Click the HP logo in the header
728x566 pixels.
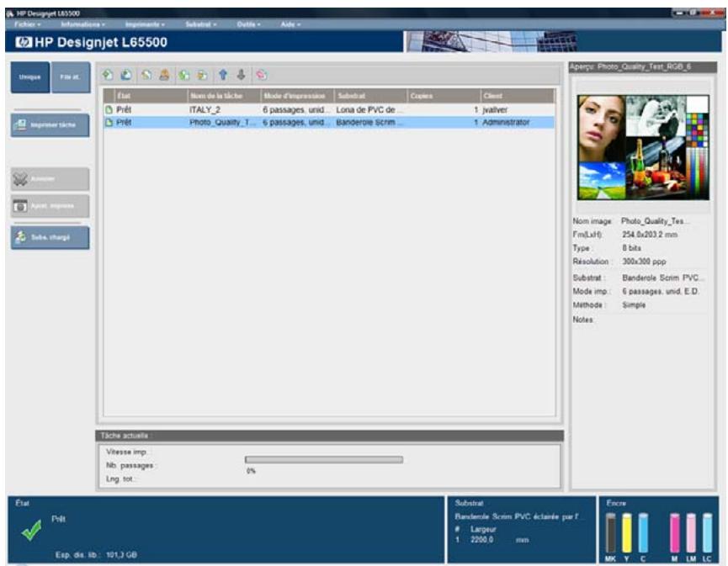(x=24, y=42)
